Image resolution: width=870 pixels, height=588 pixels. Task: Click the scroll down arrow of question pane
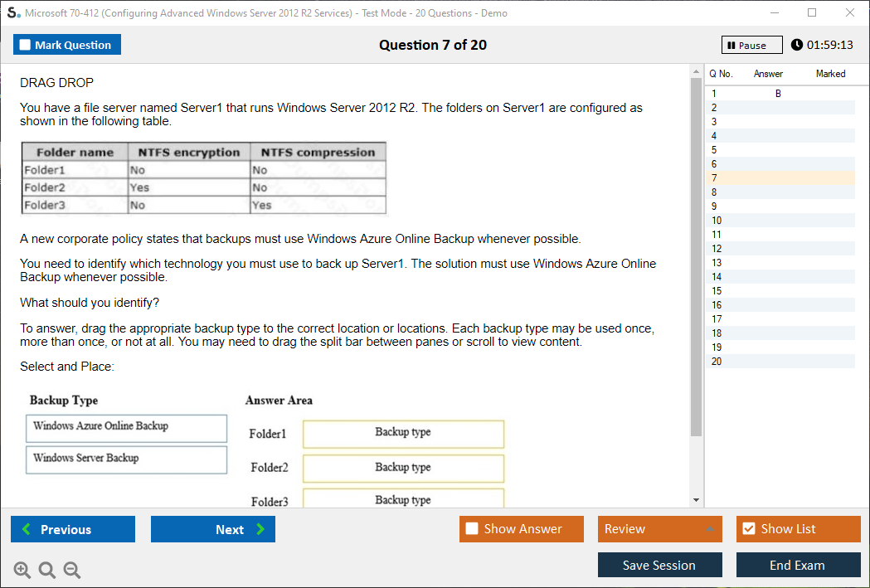(x=697, y=500)
